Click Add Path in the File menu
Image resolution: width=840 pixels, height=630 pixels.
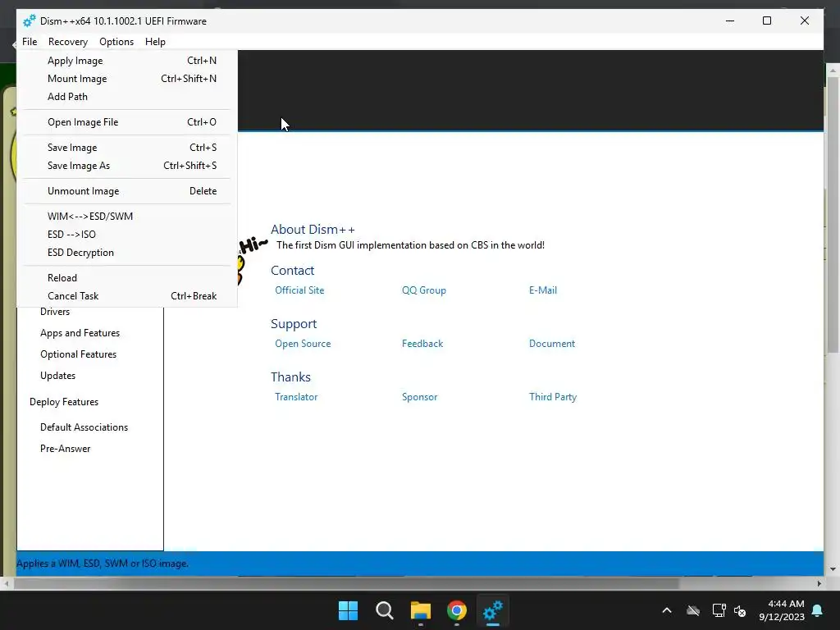127,97
